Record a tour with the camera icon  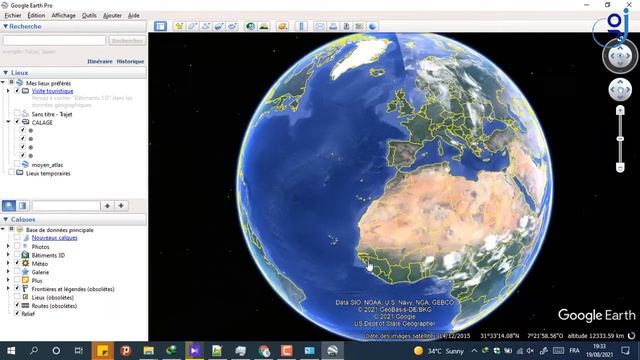coord(232,26)
